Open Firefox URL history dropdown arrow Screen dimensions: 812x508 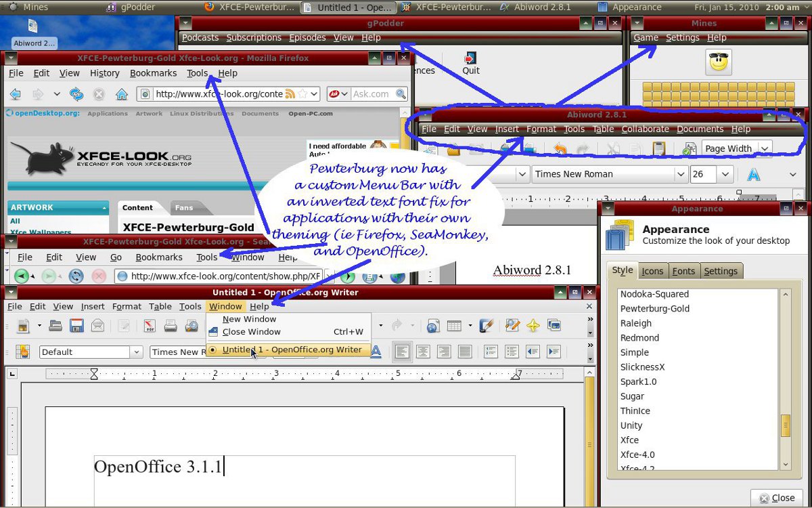[315, 94]
